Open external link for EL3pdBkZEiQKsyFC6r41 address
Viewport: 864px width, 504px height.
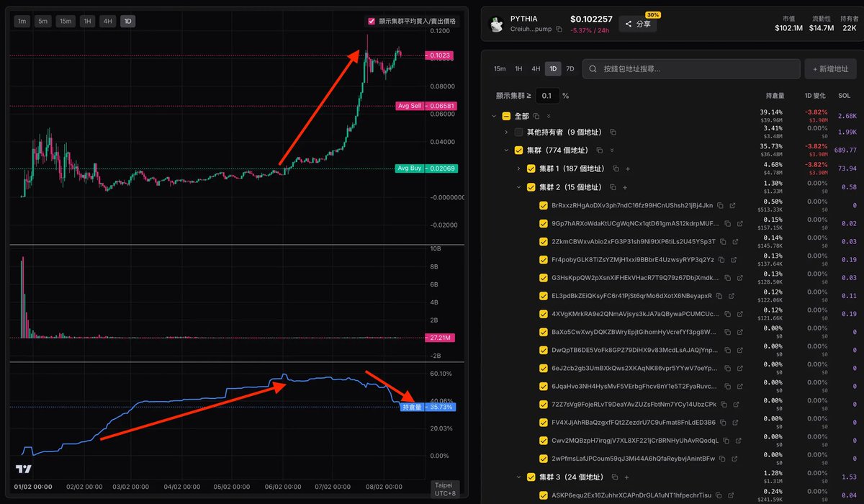732,295
